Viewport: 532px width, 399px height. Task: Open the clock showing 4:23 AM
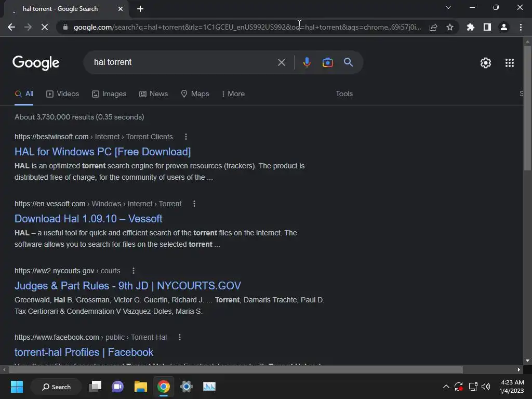[512, 387]
